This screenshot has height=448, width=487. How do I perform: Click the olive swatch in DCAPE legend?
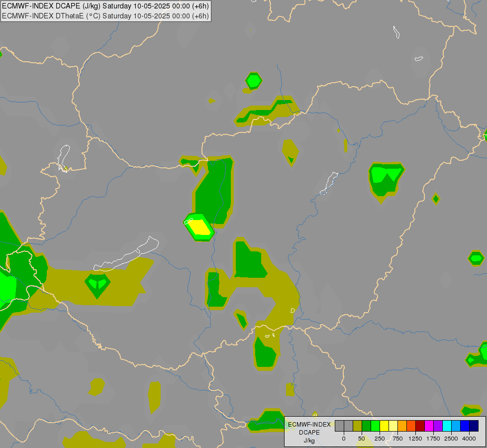[358, 426]
